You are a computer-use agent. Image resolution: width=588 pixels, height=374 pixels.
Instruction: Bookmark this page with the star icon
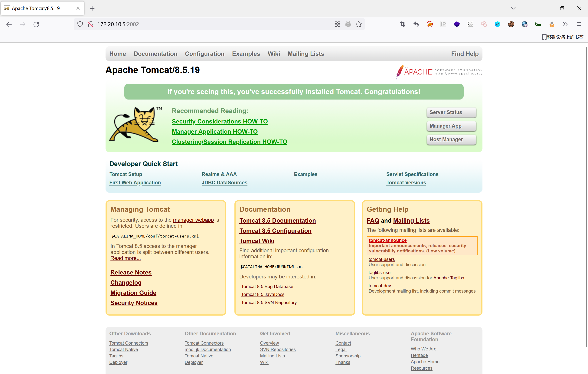[358, 24]
